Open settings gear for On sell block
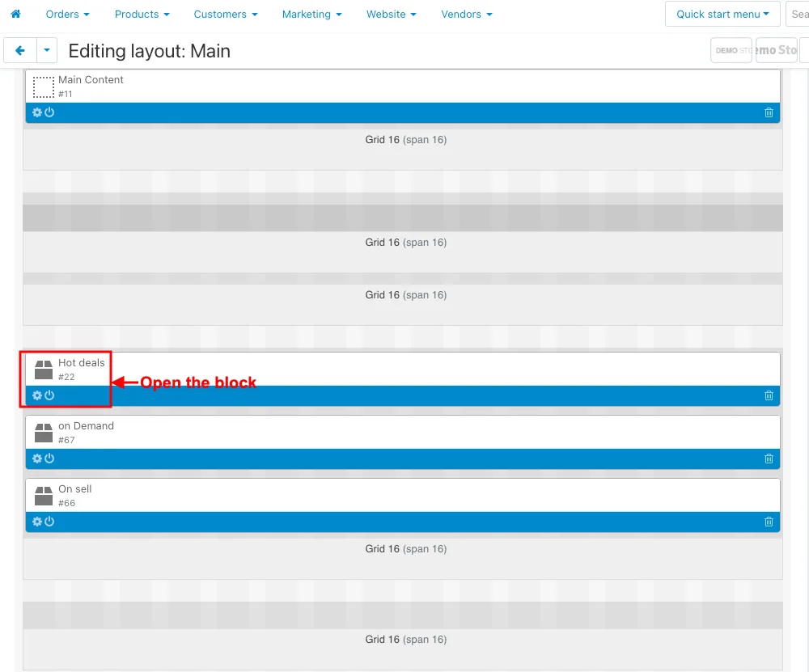This screenshot has height=672, width=809. point(37,522)
